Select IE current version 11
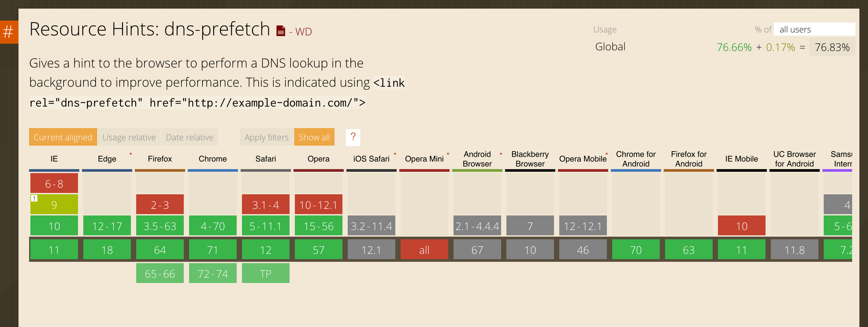 pos(54,249)
